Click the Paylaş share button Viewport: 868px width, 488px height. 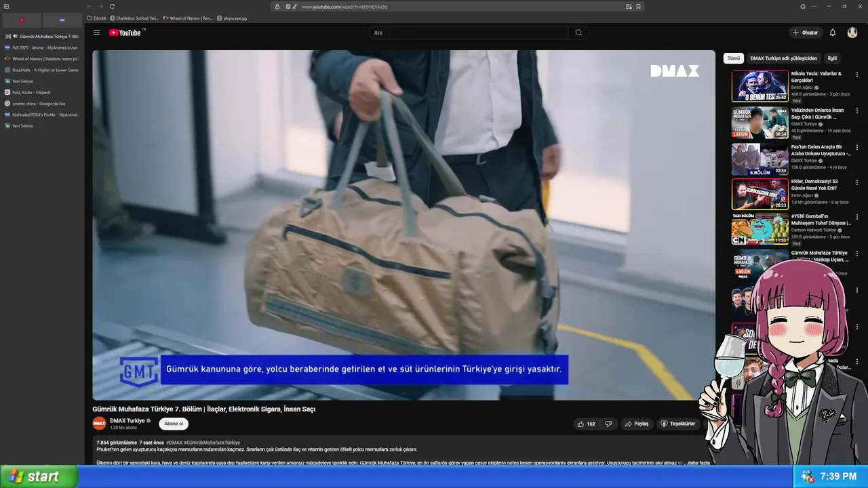[x=637, y=424]
